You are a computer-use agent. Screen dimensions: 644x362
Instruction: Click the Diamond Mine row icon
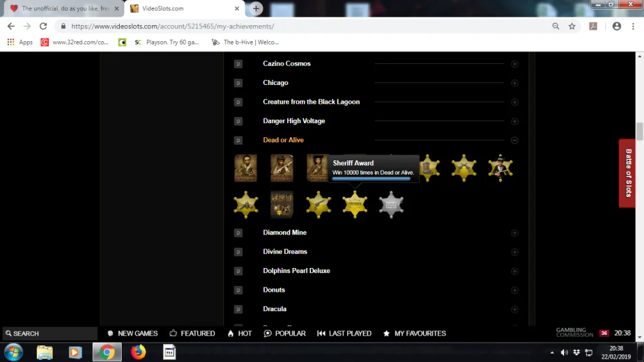(238, 233)
